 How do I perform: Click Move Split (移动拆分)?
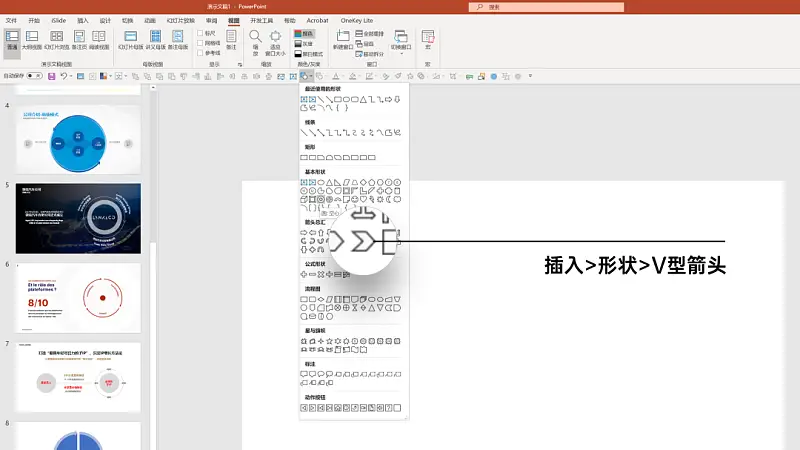click(x=369, y=54)
